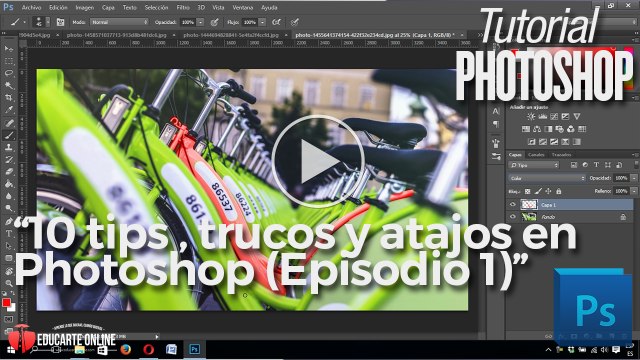Click the Capa 1 layer thumbnail
Image resolution: width=640 pixels, height=360 pixels.
coord(529,204)
